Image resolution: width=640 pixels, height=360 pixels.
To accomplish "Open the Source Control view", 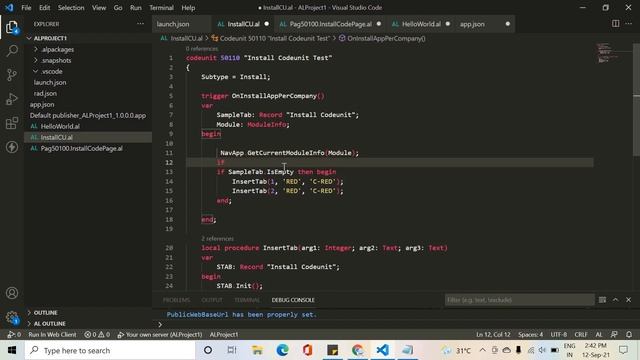I will click(x=12, y=75).
